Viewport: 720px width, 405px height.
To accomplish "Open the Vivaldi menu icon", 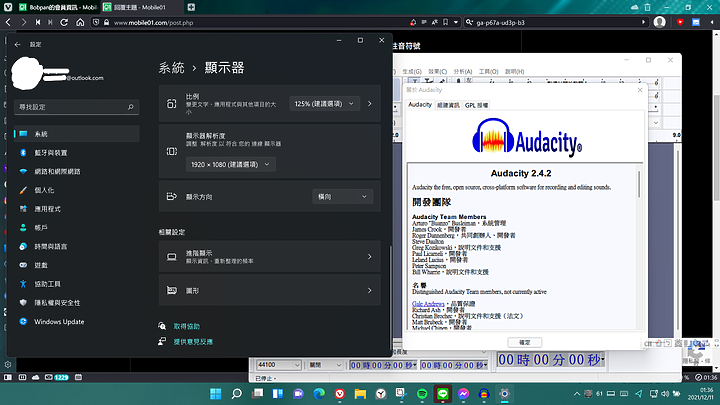I will tap(8, 7).
